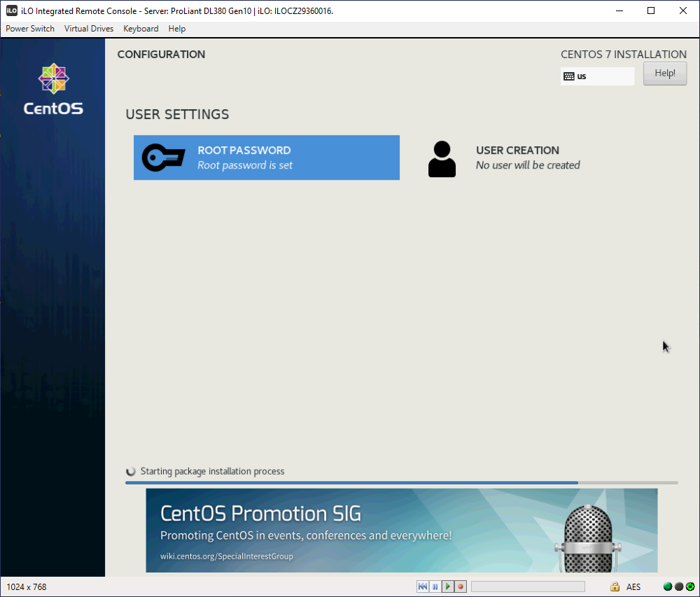This screenshot has height=597, width=700.
Task: Click the installation progress bar
Action: tap(402, 483)
